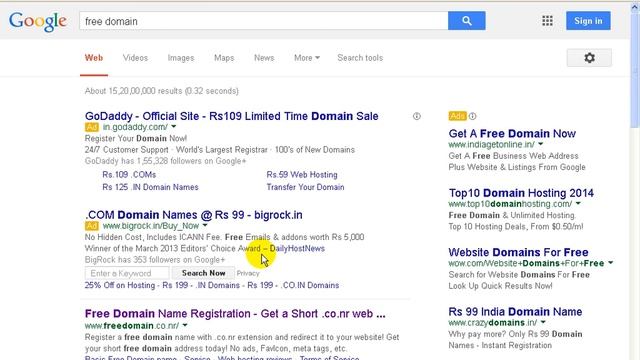The height and width of the screenshot is (360, 640).
Task: Open .COM Domain Names bigrock.in ad title
Action: pos(194,215)
